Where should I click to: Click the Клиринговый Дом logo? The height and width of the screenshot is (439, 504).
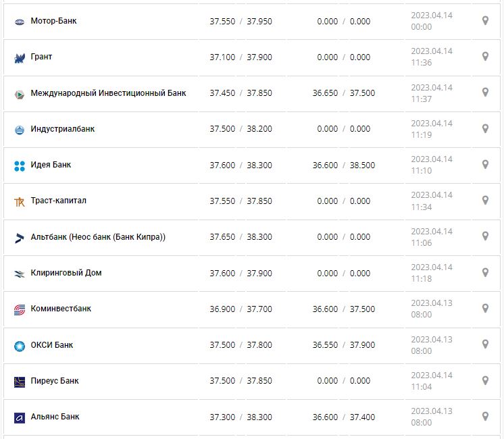coord(19,274)
